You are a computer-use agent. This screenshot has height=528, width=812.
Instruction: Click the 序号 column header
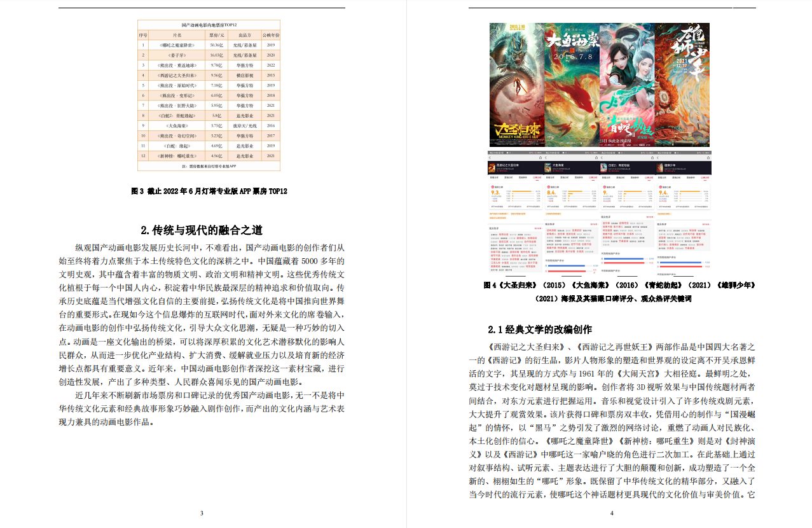(143, 35)
